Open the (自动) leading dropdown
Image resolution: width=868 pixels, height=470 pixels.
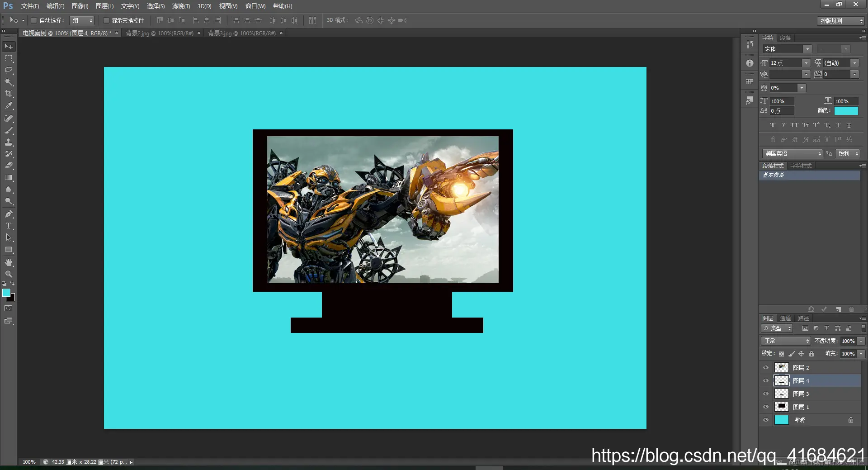pyautogui.click(x=854, y=63)
